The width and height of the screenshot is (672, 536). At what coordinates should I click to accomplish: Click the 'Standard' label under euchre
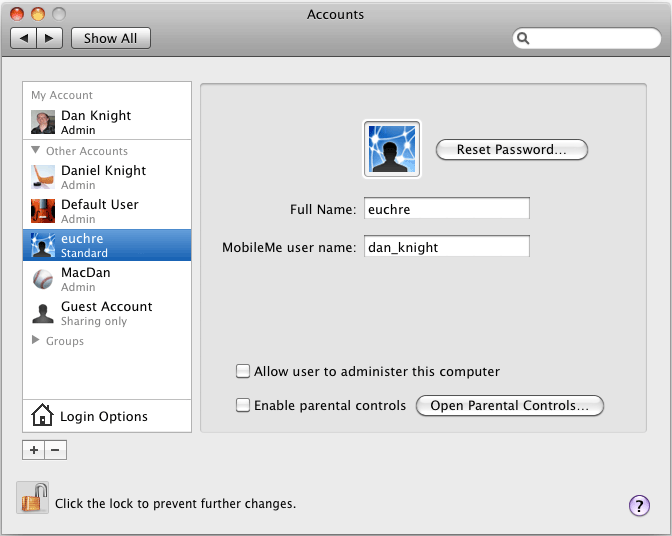pos(84,253)
